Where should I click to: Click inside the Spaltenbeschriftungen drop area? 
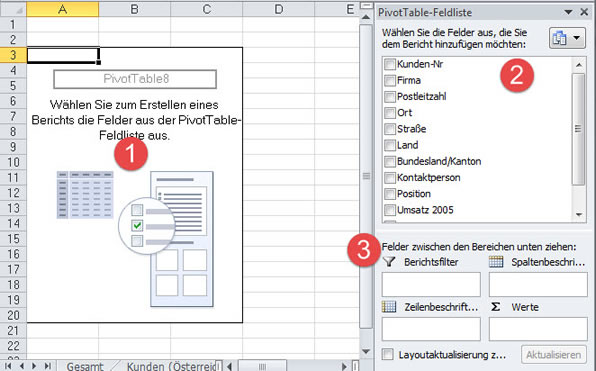[538, 284]
